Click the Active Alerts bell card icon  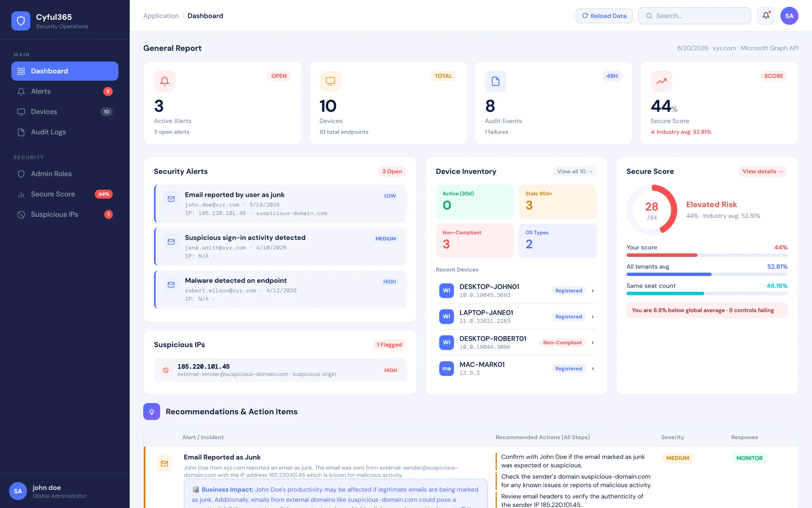point(165,81)
